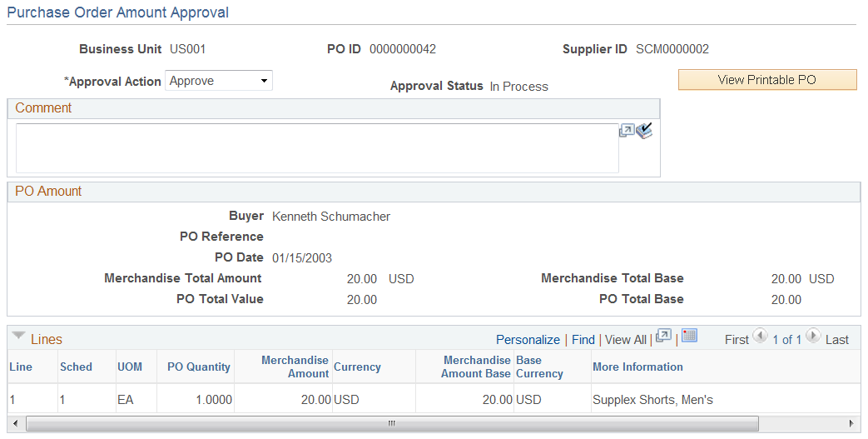
Task: Show previous row arrow in Lines
Action: 760,336
